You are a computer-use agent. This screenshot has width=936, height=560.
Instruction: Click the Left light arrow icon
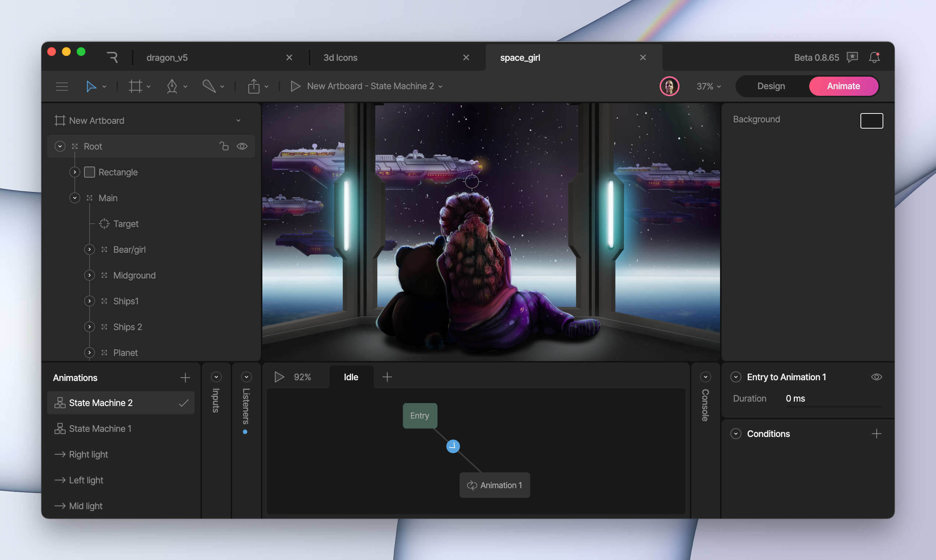point(60,480)
